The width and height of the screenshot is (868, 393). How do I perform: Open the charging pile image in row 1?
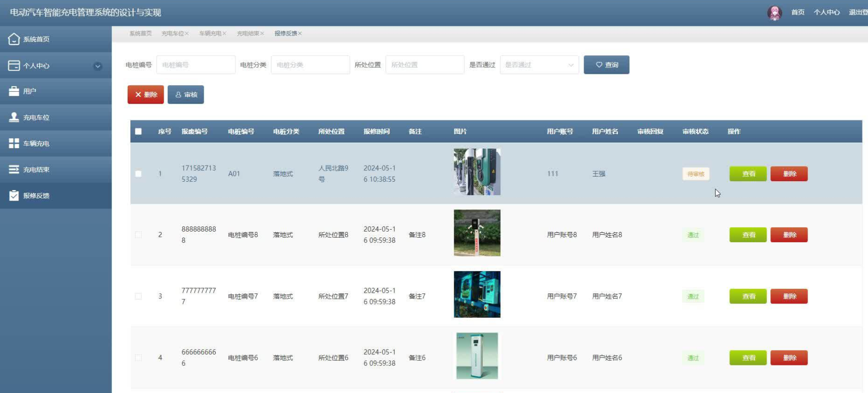(477, 172)
